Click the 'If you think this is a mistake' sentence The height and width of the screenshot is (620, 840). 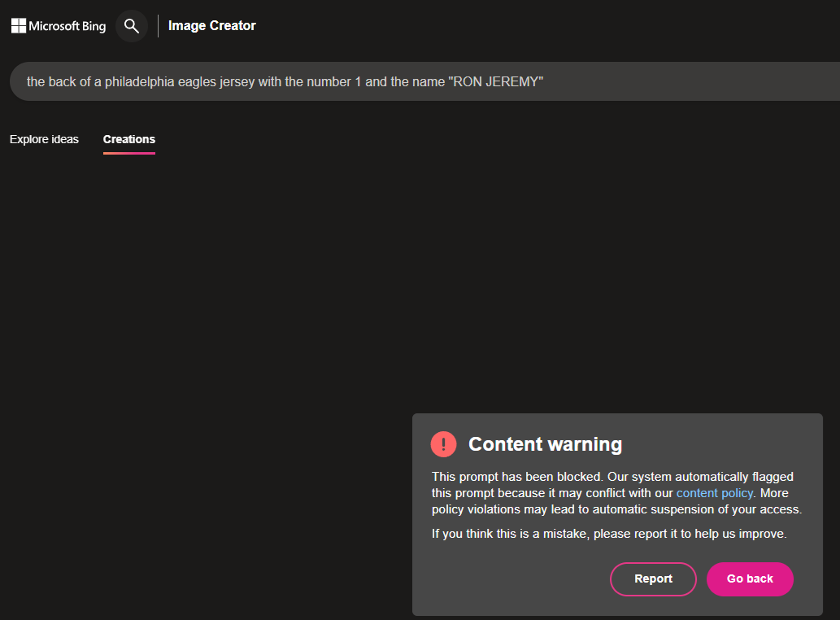(609, 534)
